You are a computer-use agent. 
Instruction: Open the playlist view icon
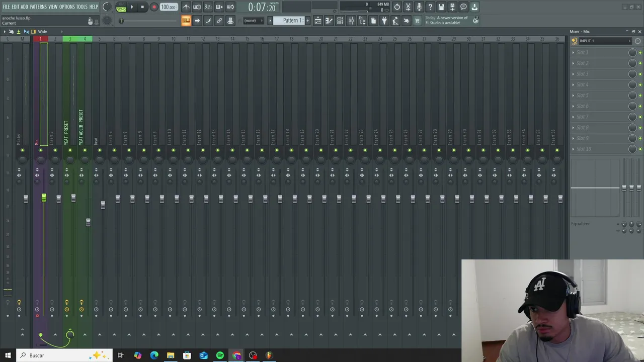[317, 21]
